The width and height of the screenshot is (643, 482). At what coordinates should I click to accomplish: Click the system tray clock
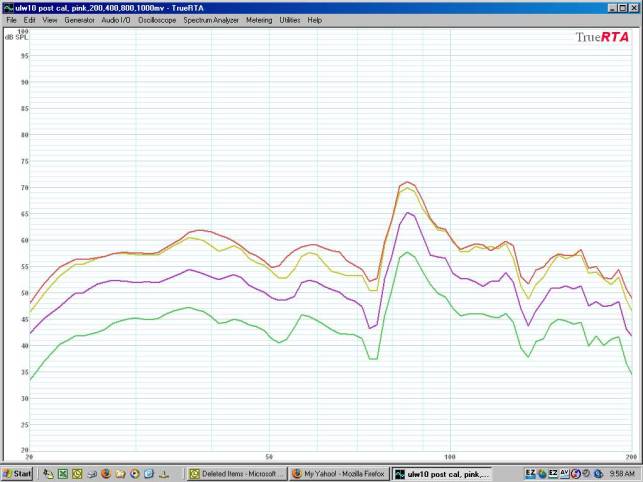tap(621, 473)
